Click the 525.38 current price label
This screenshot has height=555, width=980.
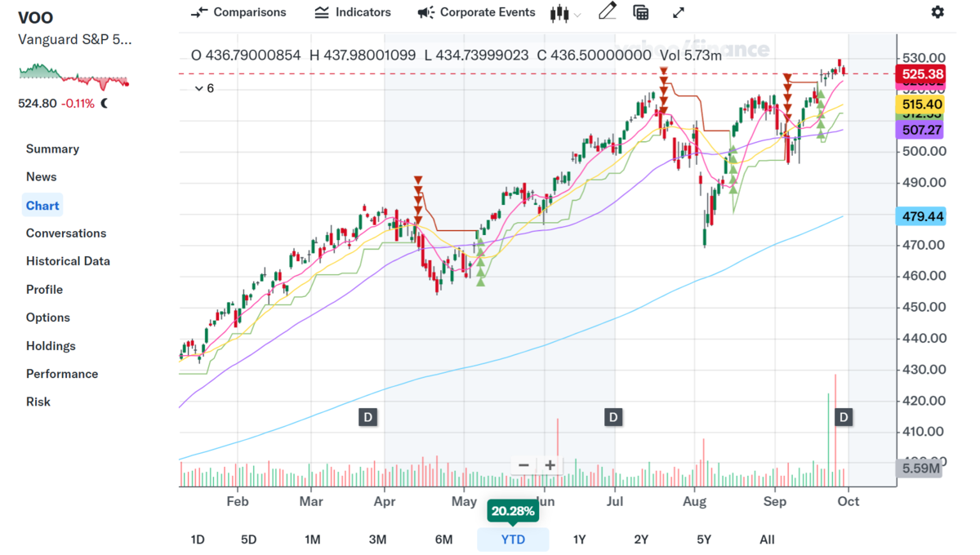click(x=922, y=74)
